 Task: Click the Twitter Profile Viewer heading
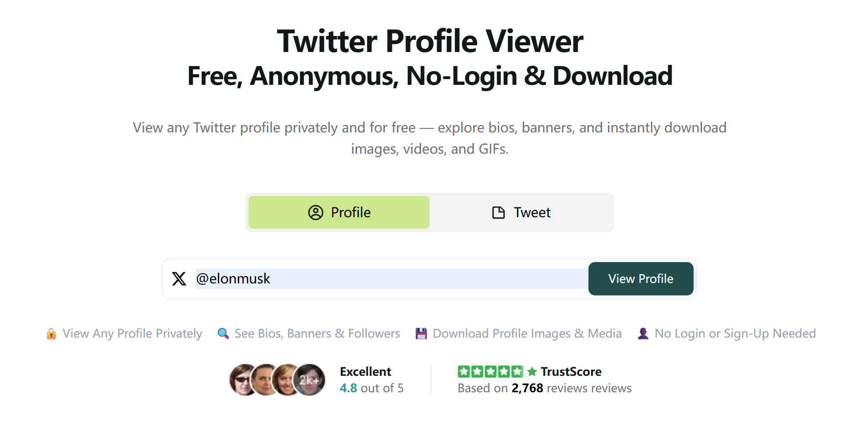pos(430,41)
